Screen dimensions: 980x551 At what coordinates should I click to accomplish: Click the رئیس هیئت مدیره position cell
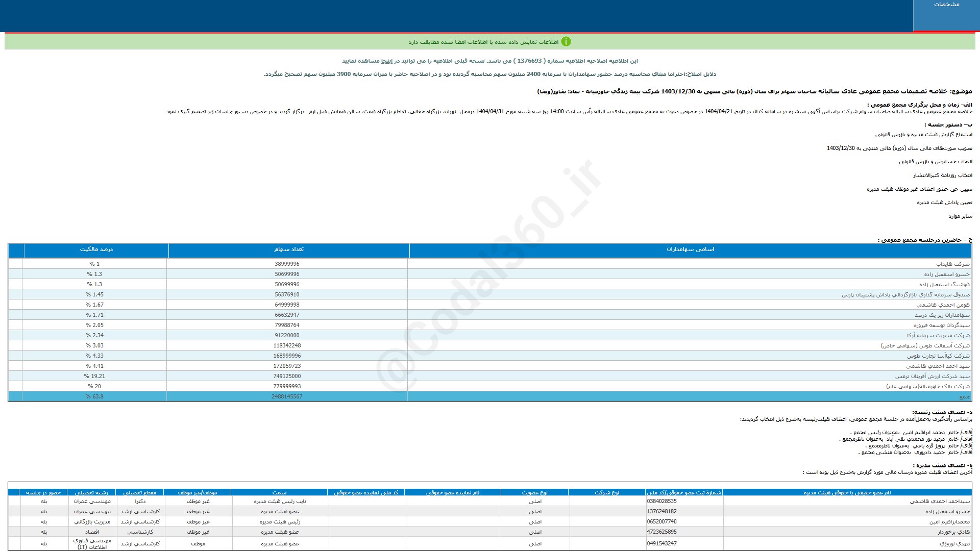tap(280, 522)
